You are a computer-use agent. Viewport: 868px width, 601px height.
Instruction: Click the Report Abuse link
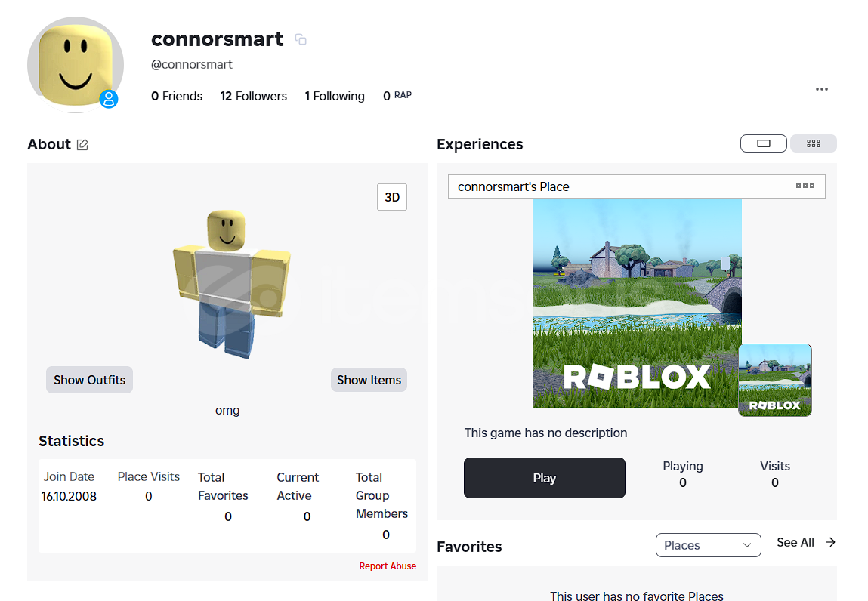(388, 566)
